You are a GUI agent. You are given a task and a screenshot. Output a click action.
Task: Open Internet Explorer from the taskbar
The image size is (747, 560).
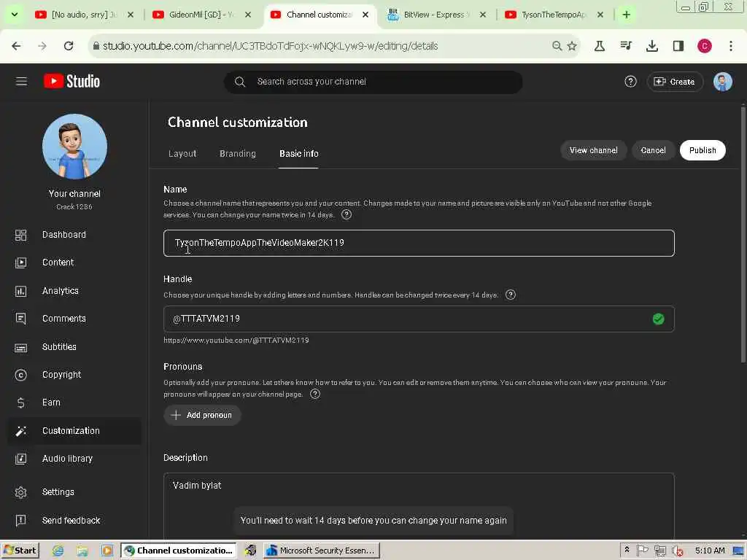58,551
